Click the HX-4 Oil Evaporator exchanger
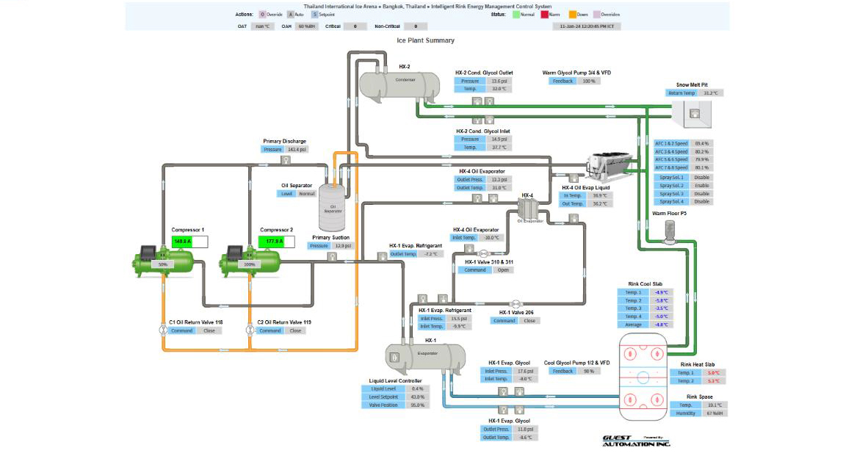The width and height of the screenshot is (868, 456). 529,210
